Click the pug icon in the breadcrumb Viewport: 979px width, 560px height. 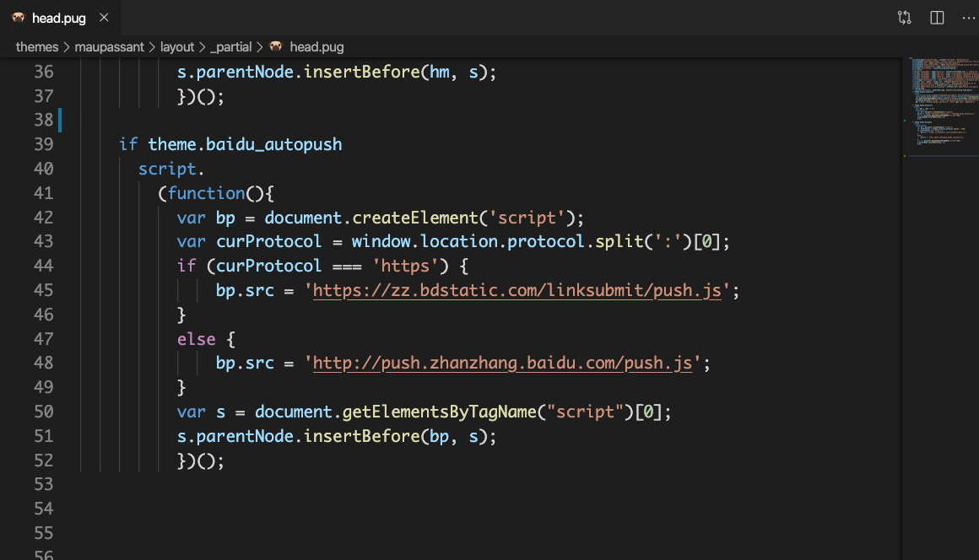tap(276, 47)
